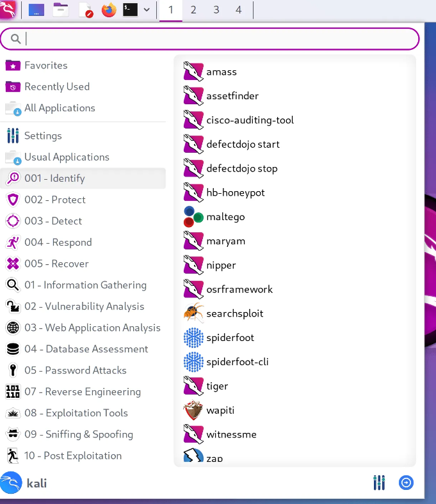The width and height of the screenshot is (436, 504).
Task: Launch zap at the list bottom
Action: tap(295, 456)
